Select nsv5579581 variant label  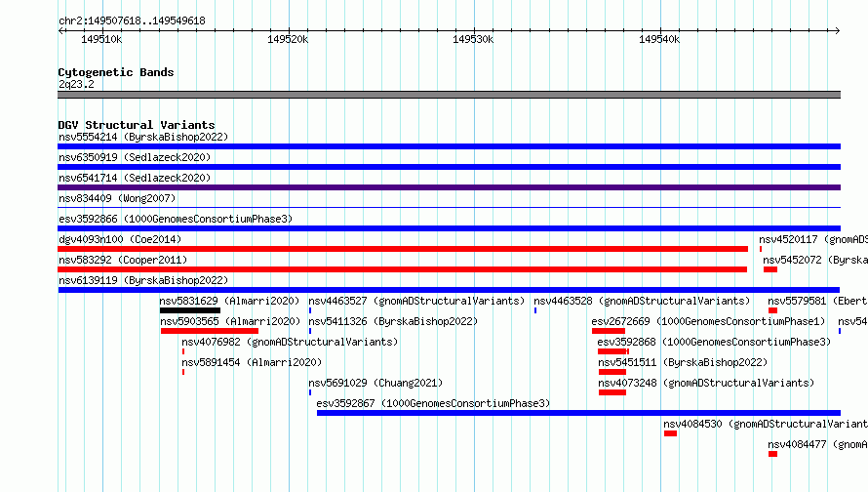point(817,301)
